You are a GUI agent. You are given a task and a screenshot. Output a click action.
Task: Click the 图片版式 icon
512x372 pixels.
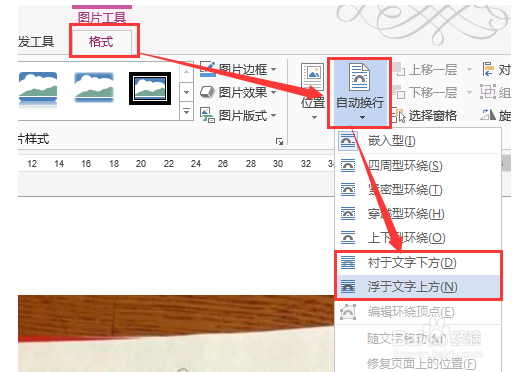tap(207, 115)
